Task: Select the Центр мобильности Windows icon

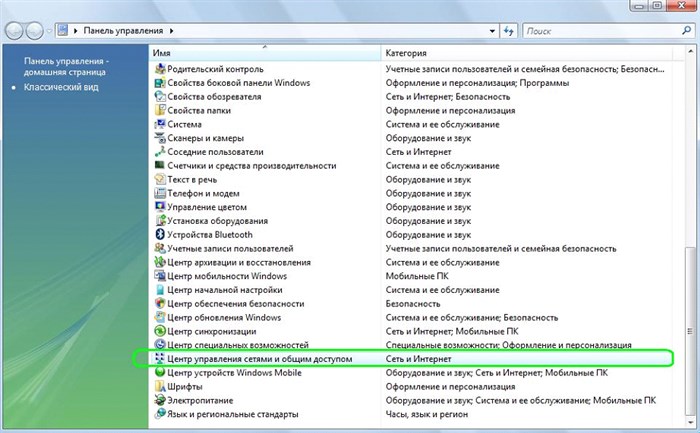Action: point(160,276)
